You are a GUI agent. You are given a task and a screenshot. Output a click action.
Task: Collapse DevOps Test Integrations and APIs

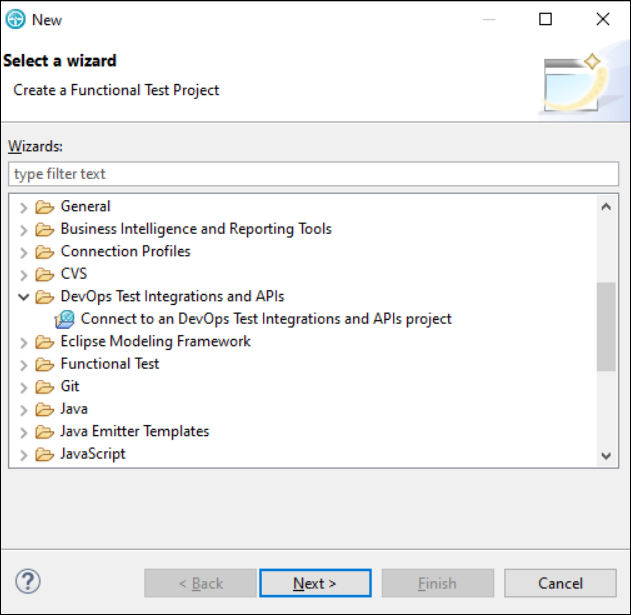24,297
